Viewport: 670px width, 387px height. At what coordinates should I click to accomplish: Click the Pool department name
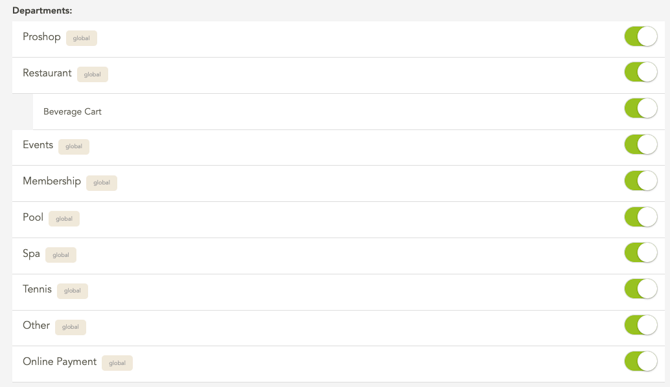point(33,217)
